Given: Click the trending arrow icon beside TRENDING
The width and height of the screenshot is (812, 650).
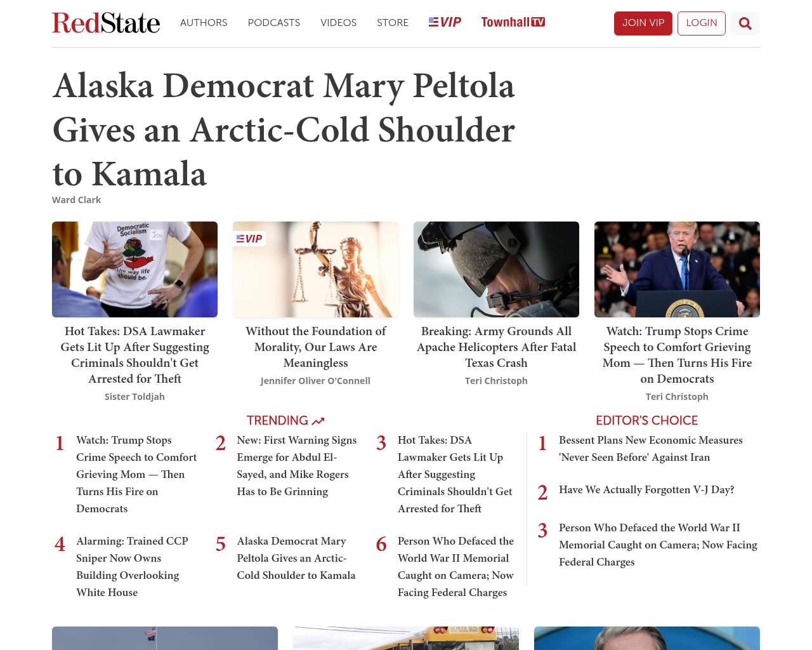Looking at the screenshot, I should [318, 421].
